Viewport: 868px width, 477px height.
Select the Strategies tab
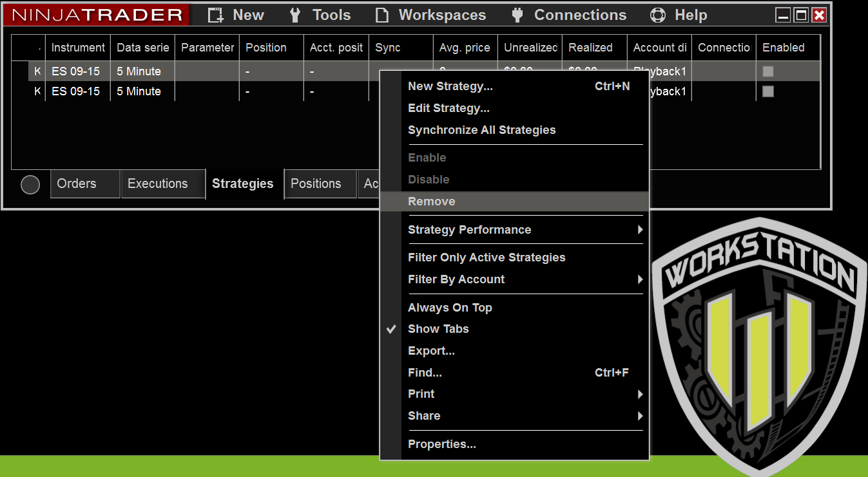(245, 184)
